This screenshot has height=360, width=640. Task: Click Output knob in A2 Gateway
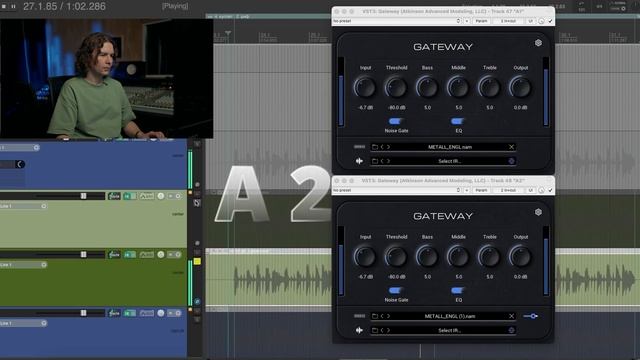point(520,257)
